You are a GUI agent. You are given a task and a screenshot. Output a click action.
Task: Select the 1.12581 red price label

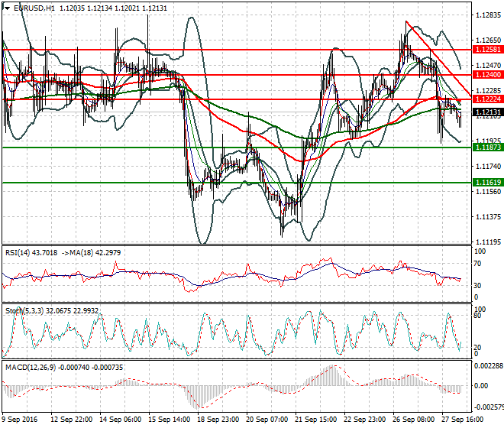(x=487, y=49)
